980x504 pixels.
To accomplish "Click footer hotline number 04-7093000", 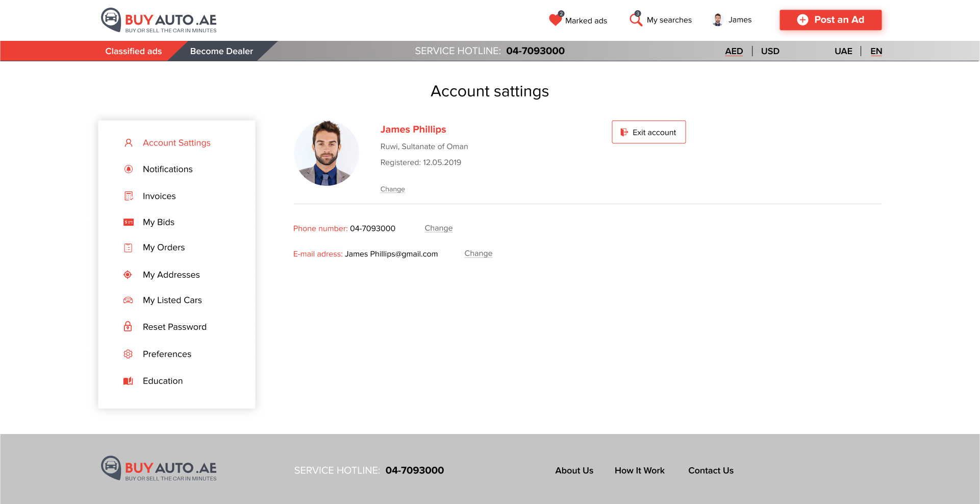I will click(415, 470).
